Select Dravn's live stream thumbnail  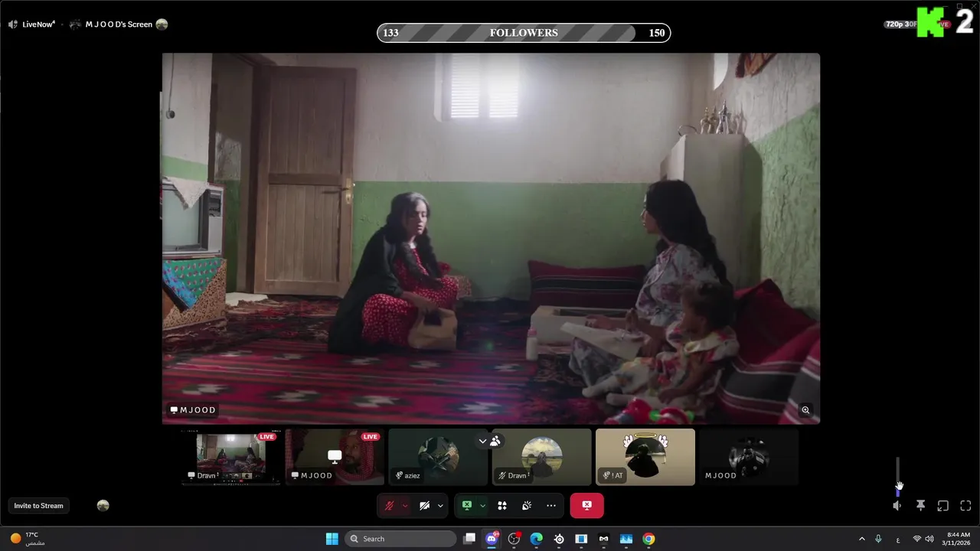coord(230,457)
